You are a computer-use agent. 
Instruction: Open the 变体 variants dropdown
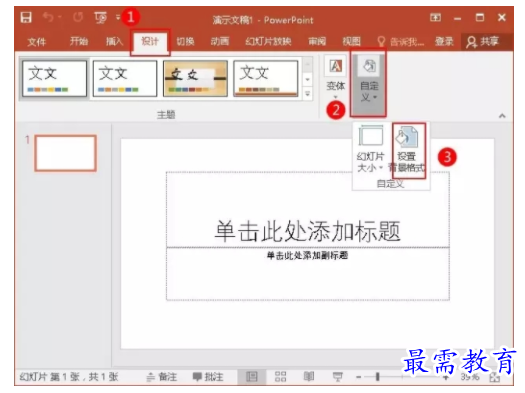335,78
